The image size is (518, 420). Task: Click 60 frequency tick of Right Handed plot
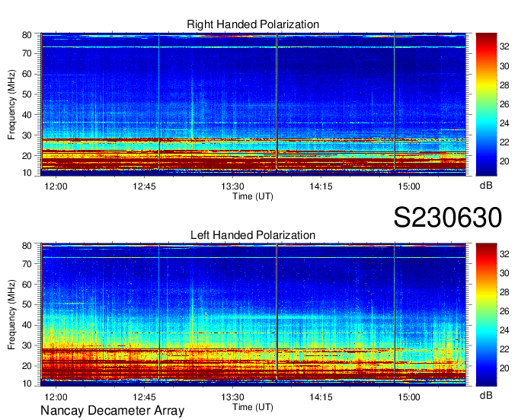pyautogui.click(x=27, y=74)
